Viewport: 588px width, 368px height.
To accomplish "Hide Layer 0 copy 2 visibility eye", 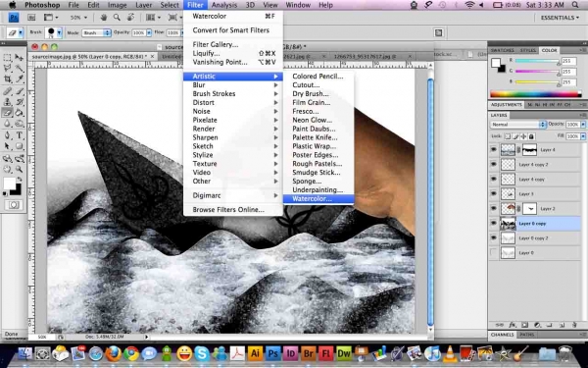I will click(x=494, y=237).
